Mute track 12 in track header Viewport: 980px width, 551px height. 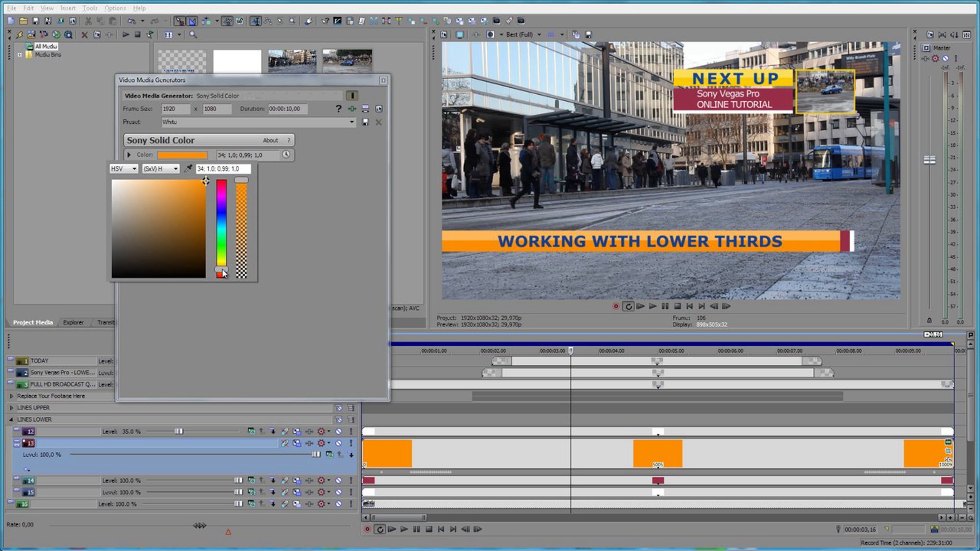pyautogui.click(x=339, y=431)
